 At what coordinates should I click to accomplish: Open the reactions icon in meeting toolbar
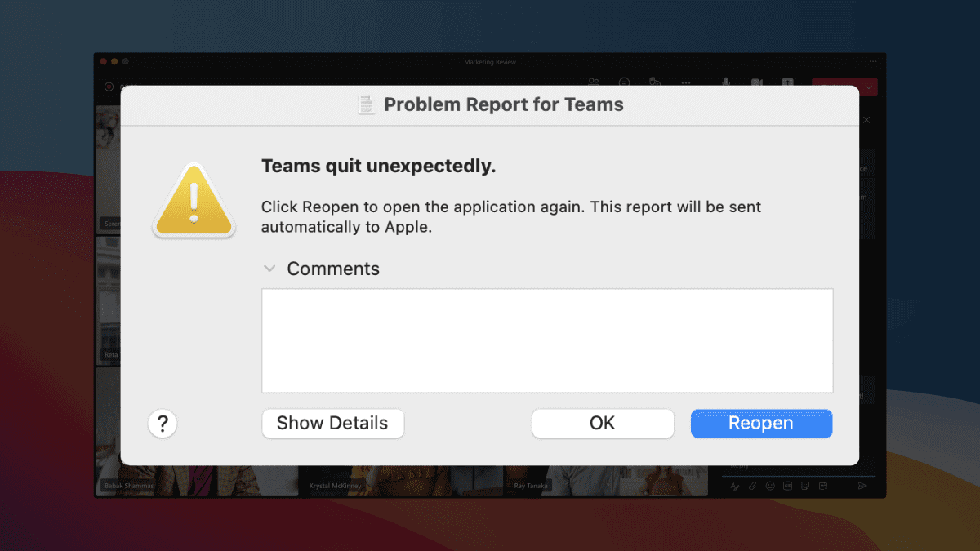point(654,82)
